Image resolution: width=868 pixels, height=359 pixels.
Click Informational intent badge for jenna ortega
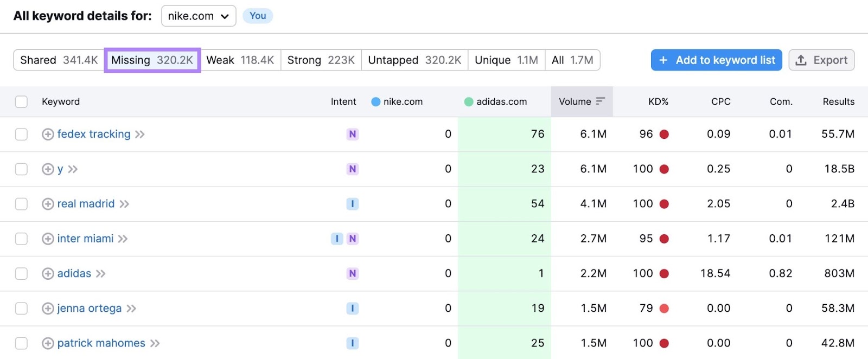tap(353, 309)
